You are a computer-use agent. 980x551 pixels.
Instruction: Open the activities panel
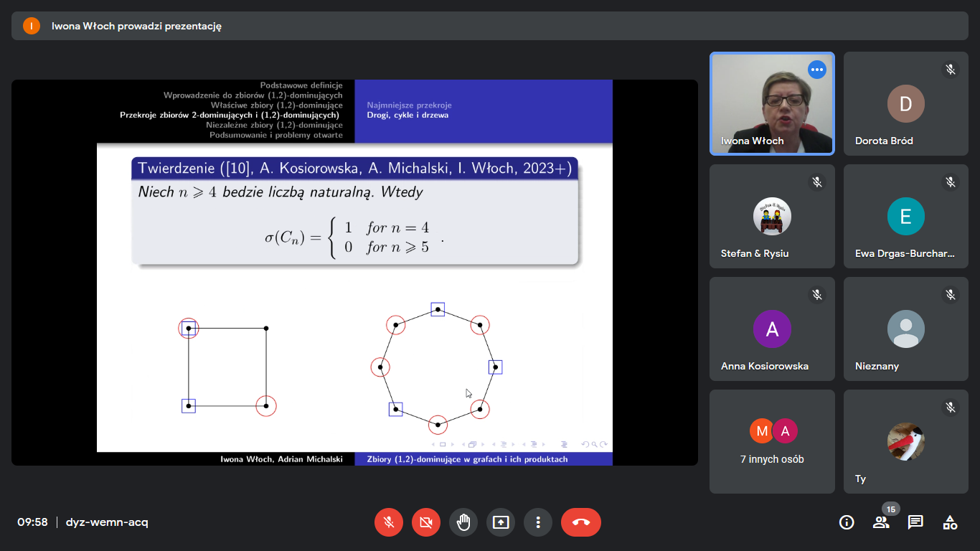(950, 522)
